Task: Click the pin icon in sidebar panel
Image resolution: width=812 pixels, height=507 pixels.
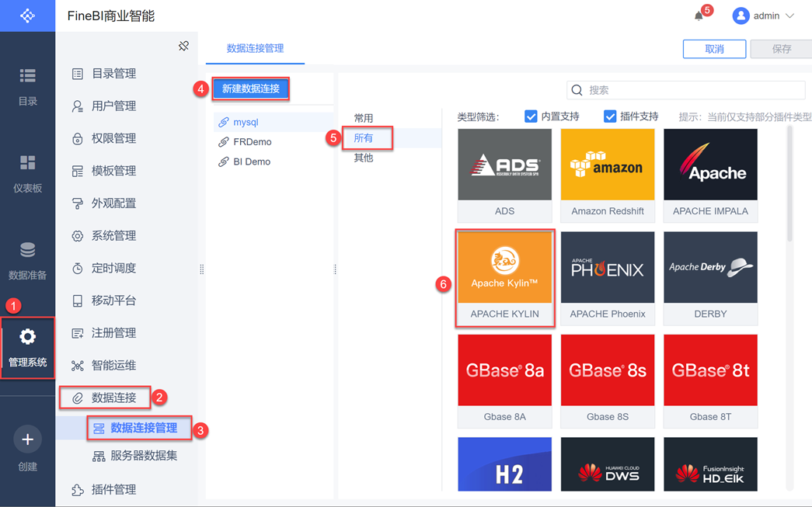Action: (x=183, y=46)
